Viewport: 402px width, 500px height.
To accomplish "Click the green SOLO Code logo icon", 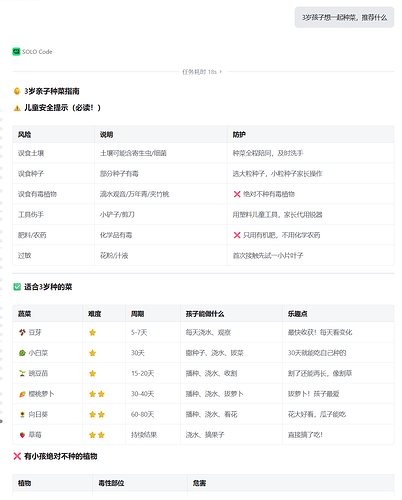I will point(16,52).
